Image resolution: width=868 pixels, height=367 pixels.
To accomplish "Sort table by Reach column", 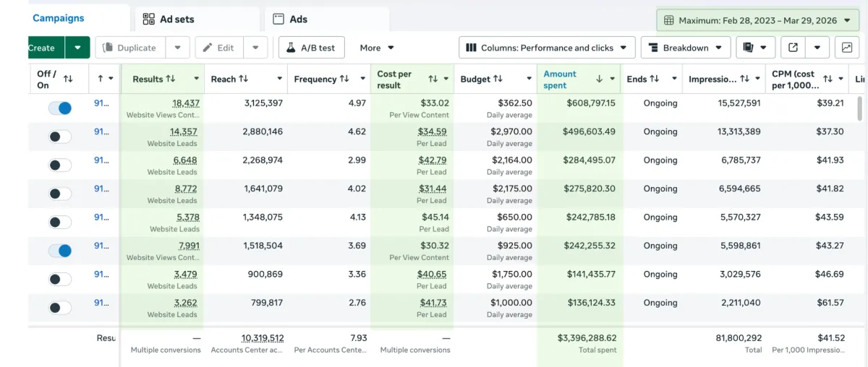I will 244,79.
